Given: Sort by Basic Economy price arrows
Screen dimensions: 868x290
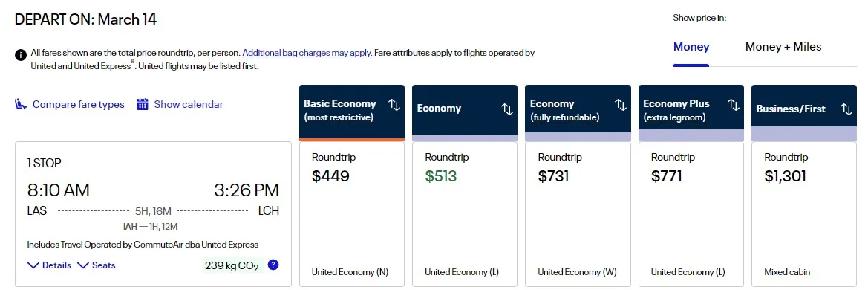Looking at the screenshot, I should 394,104.
